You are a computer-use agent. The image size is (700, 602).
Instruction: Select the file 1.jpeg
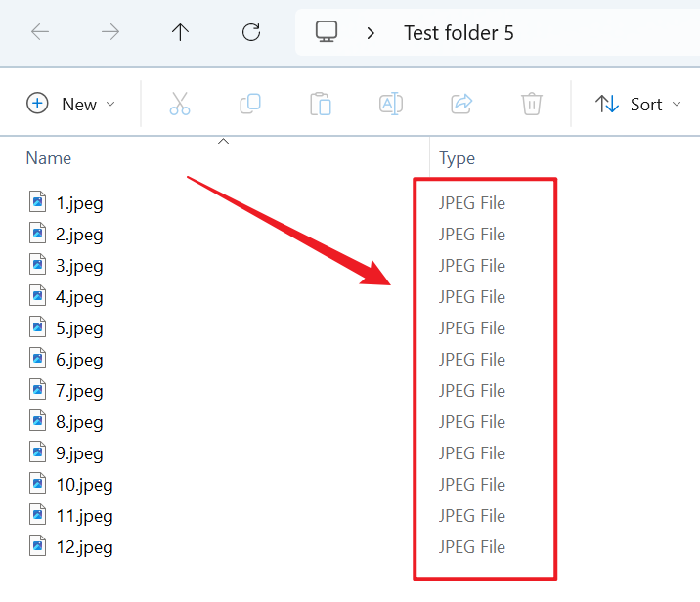[x=78, y=203]
